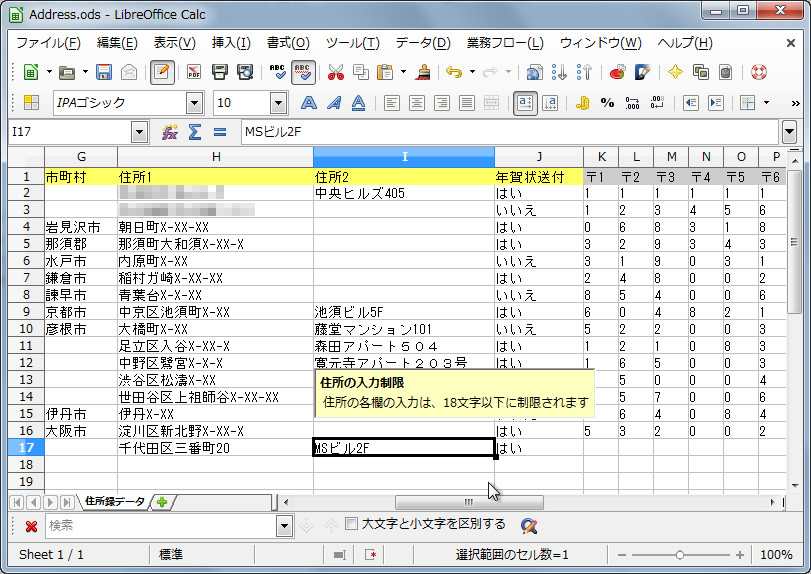The image size is (811, 574).
Task: Add a new sheet with plus button
Action: (x=162, y=502)
